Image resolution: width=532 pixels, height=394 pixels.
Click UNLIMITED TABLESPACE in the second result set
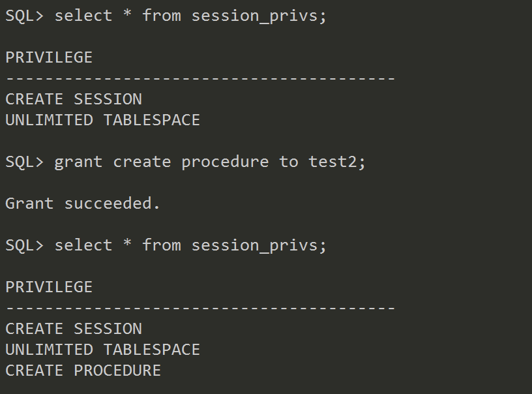point(102,350)
